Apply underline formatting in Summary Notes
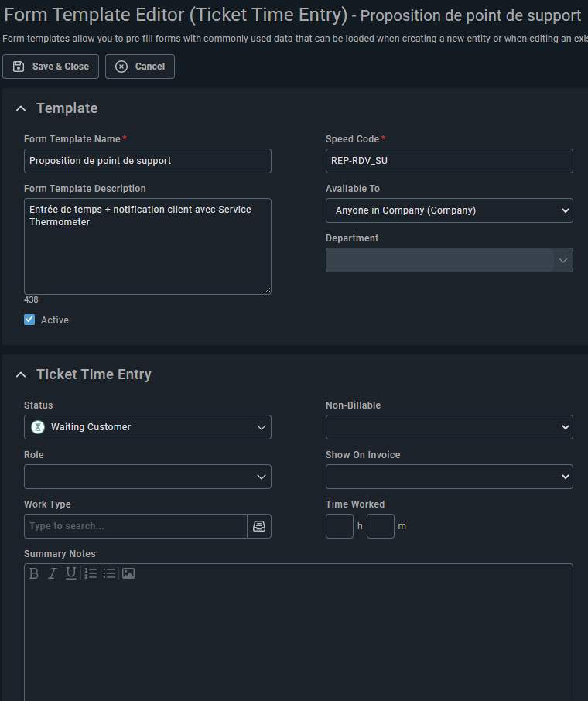Image resolution: width=588 pixels, height=701 pixels. [71, 573]
